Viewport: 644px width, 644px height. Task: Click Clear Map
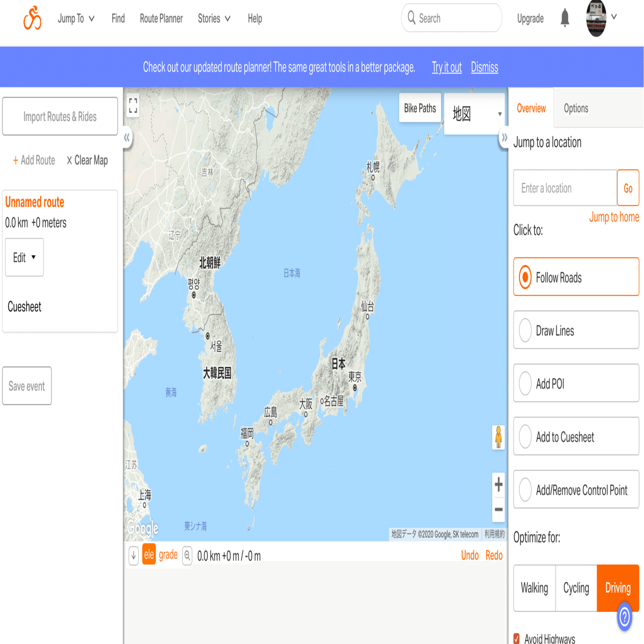pyautogui.click(x=87, y=160)
